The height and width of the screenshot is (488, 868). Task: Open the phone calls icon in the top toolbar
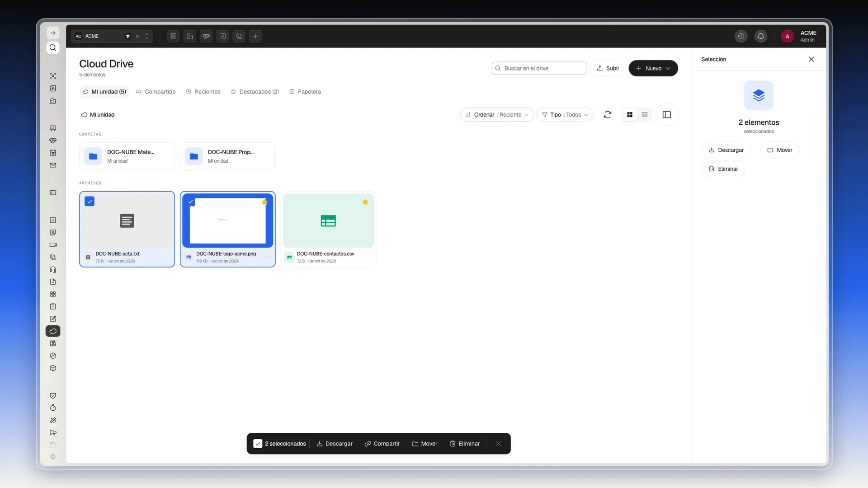click(239, 36)
